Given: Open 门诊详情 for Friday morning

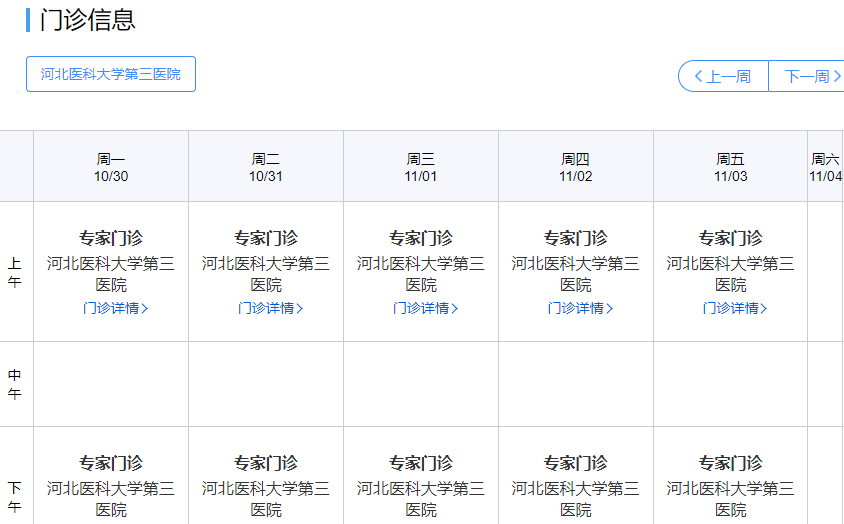Looking at the screenshot, I should pos(735,308).
